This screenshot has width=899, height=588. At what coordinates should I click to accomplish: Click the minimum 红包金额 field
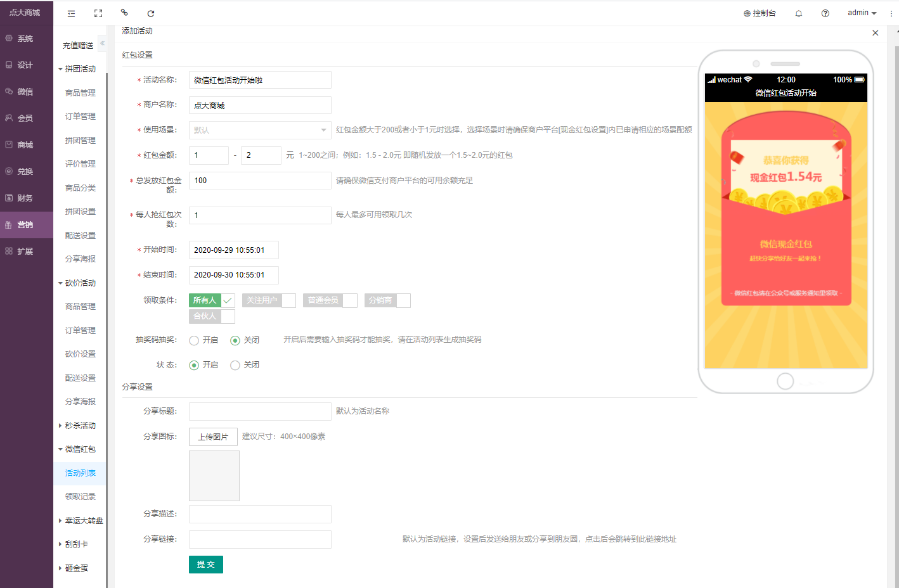coord(209,155)
